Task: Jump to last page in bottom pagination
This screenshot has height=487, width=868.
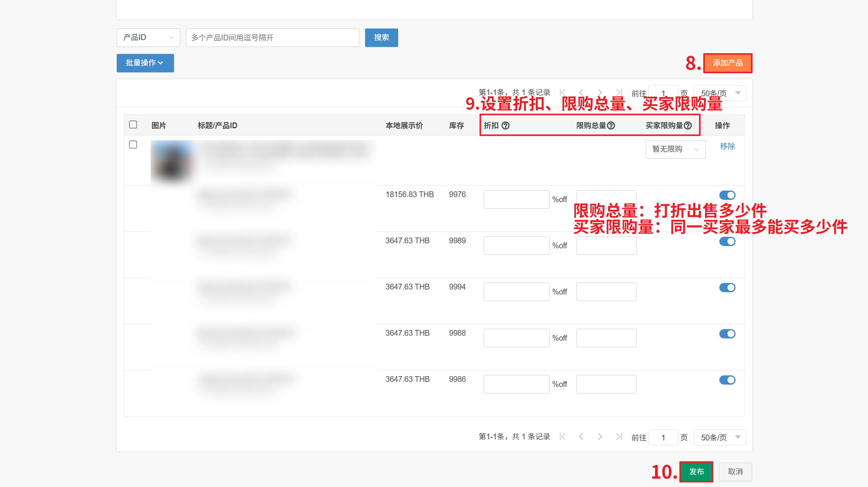Action: [618, 437]
